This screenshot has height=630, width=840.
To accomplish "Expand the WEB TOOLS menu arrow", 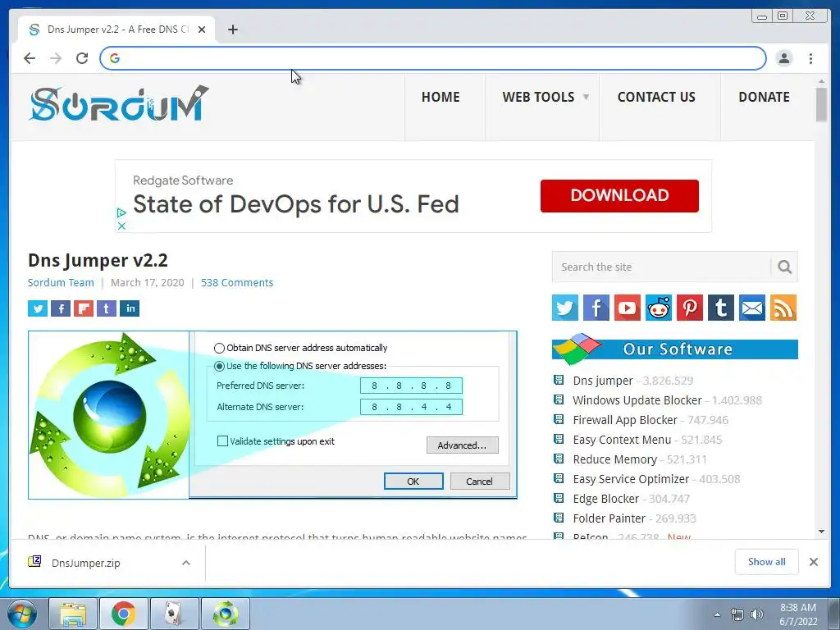I will (x=586, y=97).
